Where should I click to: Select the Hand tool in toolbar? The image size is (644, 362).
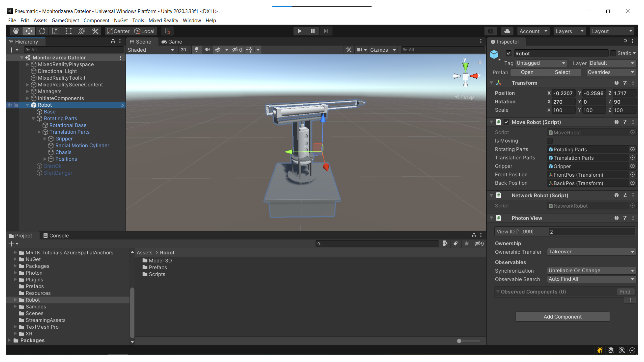coord(16,31)
